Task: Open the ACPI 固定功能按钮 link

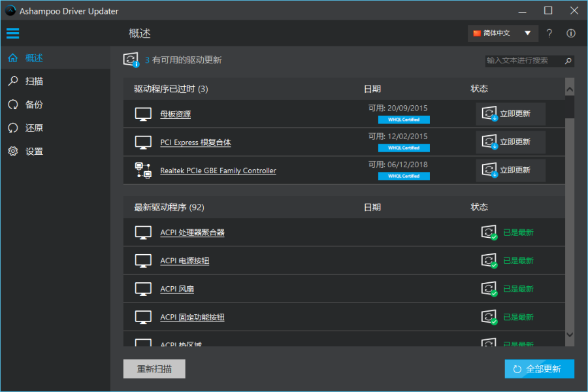Action: [x=192, y=318]
